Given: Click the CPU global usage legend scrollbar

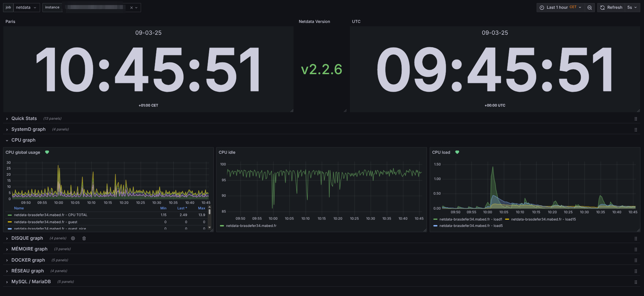Looking at the screenshot, I should 209,212.
